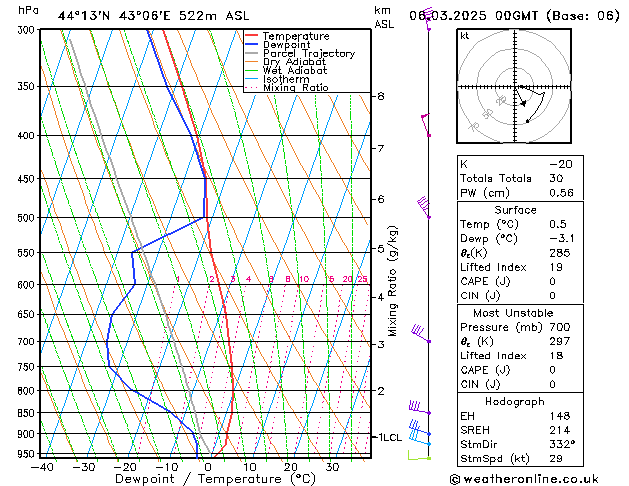This screenshot has width=629, height=486.
Task: Click the weatheronline.co.uk copyright link
Action: (x=524, y=479)
